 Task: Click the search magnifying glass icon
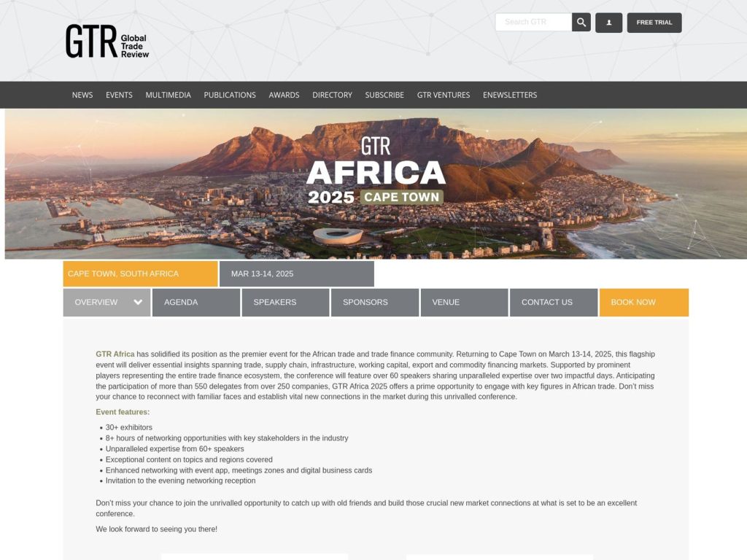click(581, 22)
